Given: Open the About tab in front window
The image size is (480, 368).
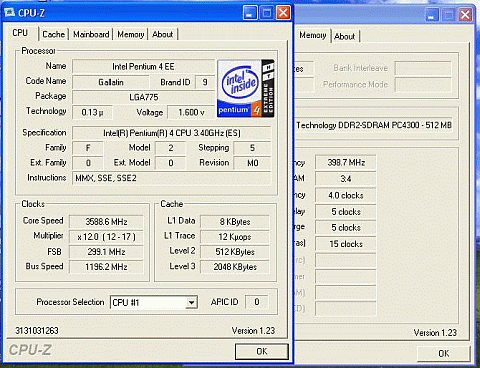Looking at the screenshot, I should [163, 34].
